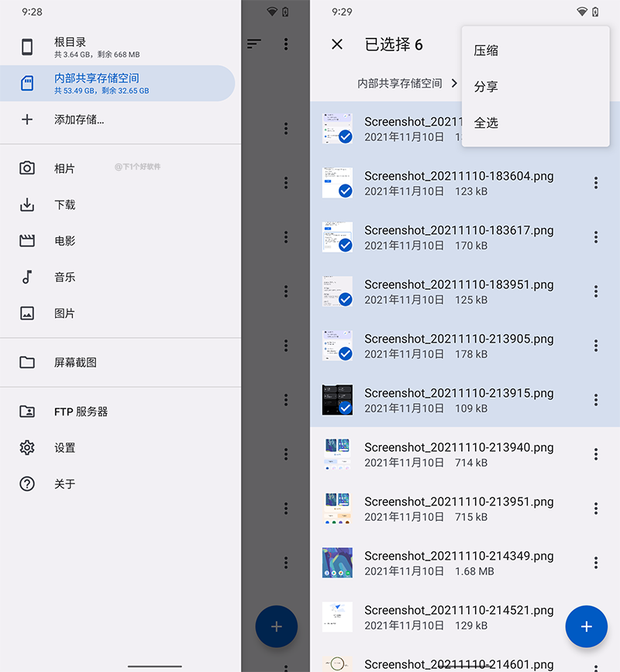Screen dimensions: 620x672
Task: Open 图片 using the picture icon
Action: coord(27,313)
